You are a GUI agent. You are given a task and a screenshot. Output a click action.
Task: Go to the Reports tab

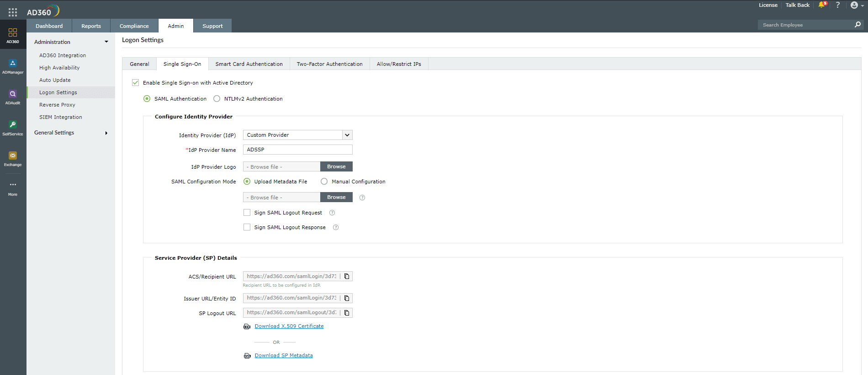click(x=91, y=26)
